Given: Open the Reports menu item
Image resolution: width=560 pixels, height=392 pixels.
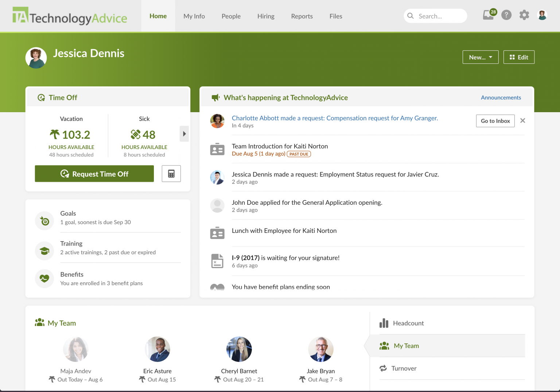Looking at the screenshot, I should tap(302, 16).
